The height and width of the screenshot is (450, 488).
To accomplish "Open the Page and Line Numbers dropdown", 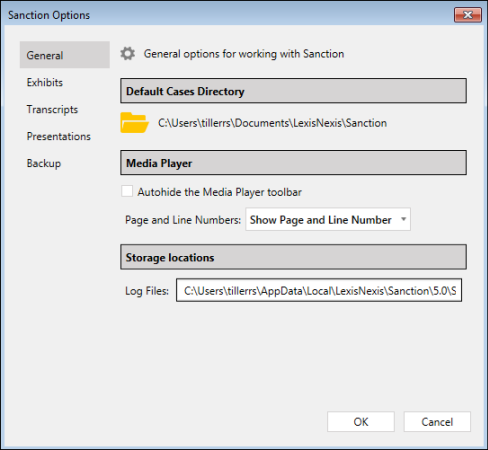I will coord(328,219).
